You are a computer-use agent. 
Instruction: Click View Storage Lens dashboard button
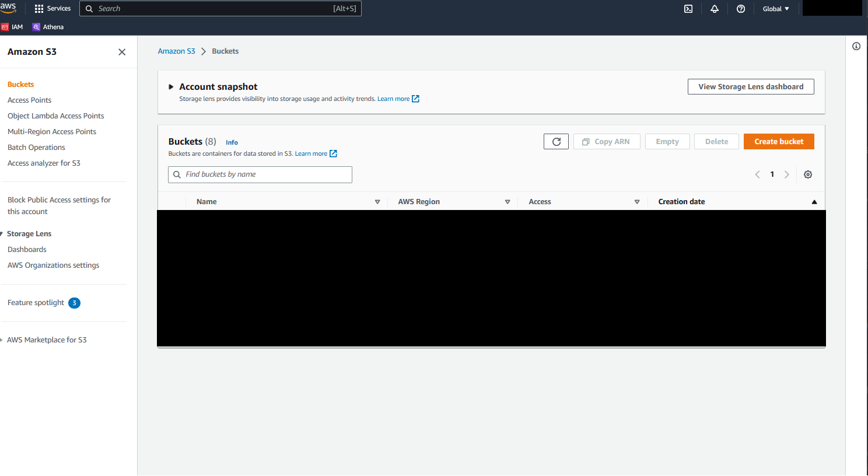click(751, 87)
